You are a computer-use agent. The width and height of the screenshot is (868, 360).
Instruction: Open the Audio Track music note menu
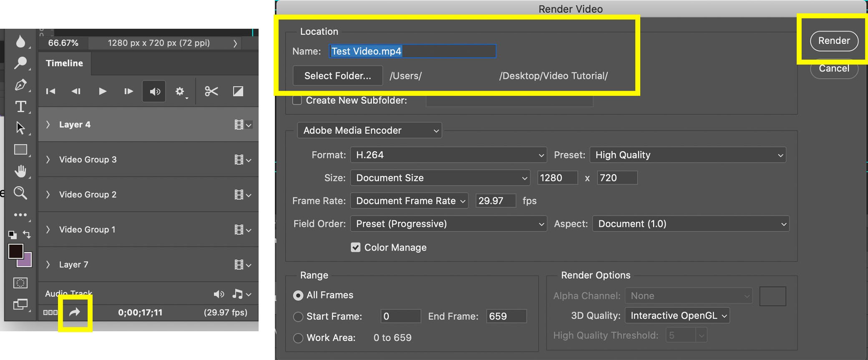coord(242,294)
